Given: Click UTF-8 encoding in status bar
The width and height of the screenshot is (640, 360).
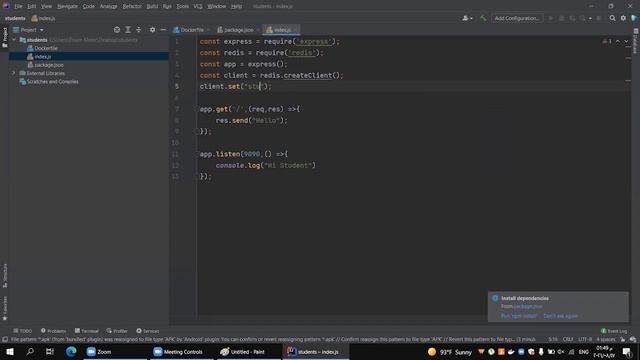Looking at the screenshot, I should tap(585, 340).
